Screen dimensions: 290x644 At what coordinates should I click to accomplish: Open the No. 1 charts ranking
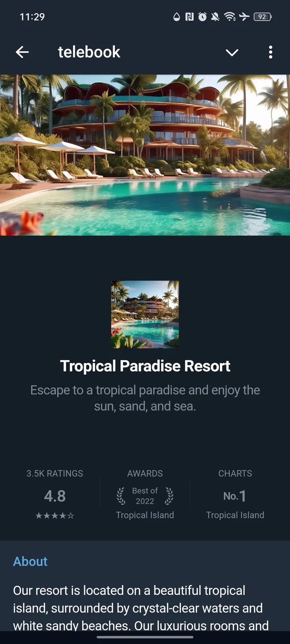(x=235, y=496)
